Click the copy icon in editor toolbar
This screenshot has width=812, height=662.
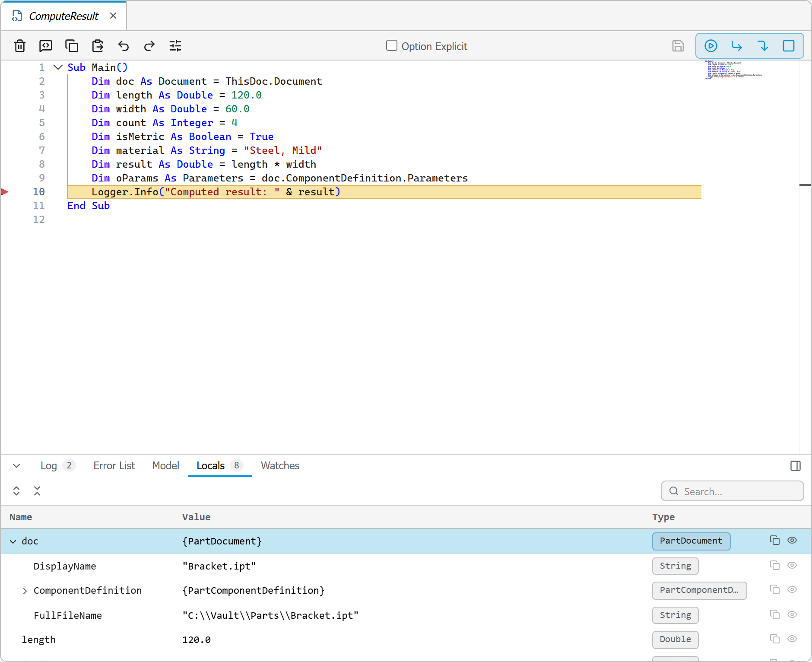72,46
